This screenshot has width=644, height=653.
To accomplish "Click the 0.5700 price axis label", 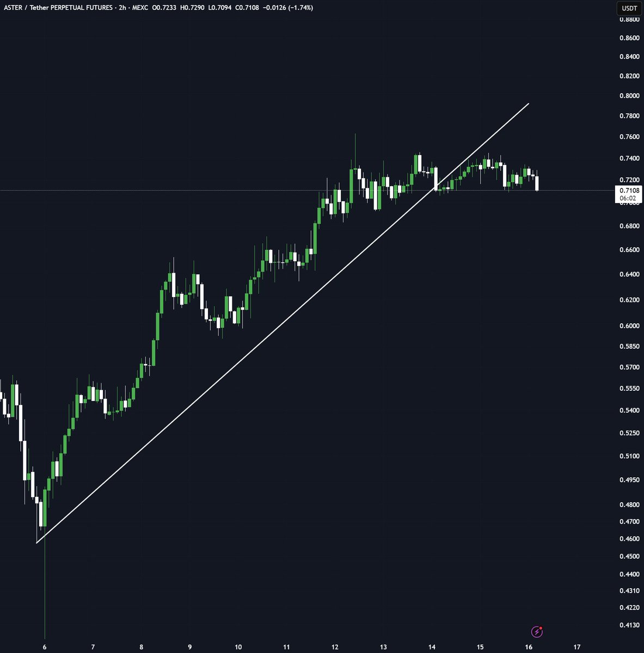I will pos(629,367).
